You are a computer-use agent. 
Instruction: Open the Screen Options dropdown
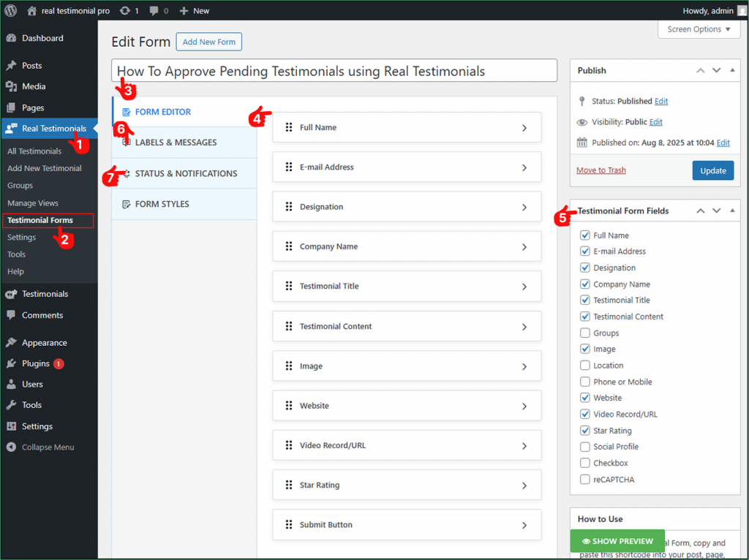[x=699, y=29]
